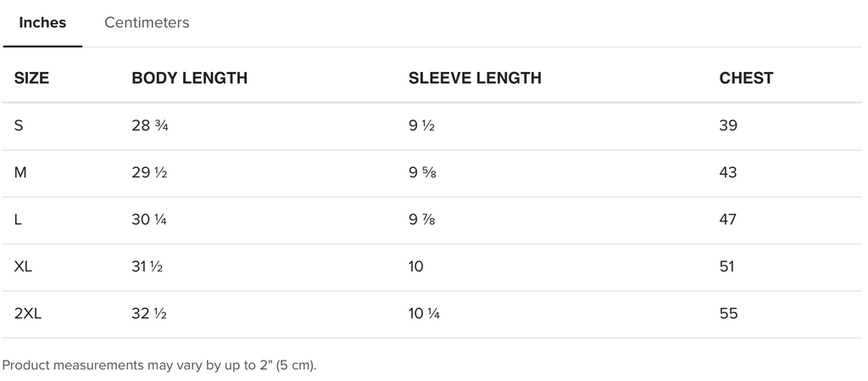Screen dimensions: 868x381
Task: Click chest value 55 for 2XL
Action: (x=728, y=314)
